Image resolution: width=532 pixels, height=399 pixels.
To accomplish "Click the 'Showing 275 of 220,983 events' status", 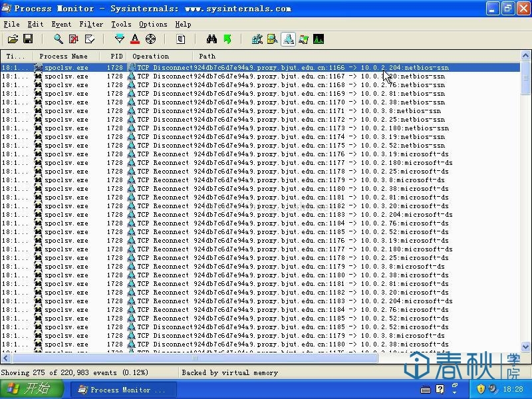I will click(74, 372).
